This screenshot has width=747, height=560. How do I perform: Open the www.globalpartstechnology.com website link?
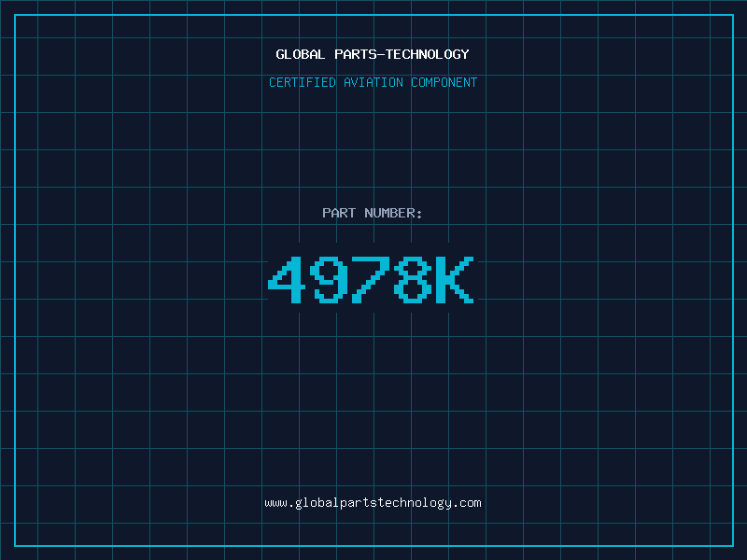point(373,503)
